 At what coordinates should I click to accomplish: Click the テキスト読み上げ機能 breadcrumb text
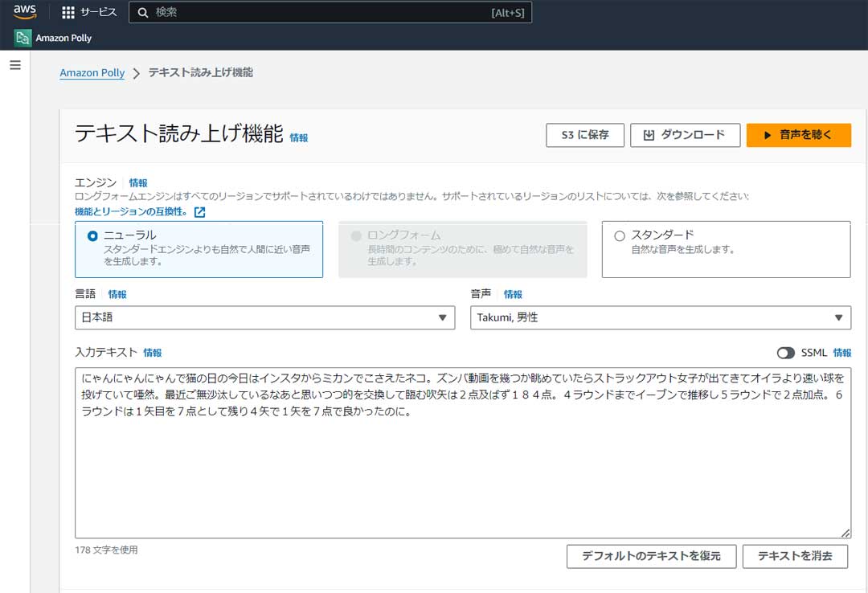[201, 72]
